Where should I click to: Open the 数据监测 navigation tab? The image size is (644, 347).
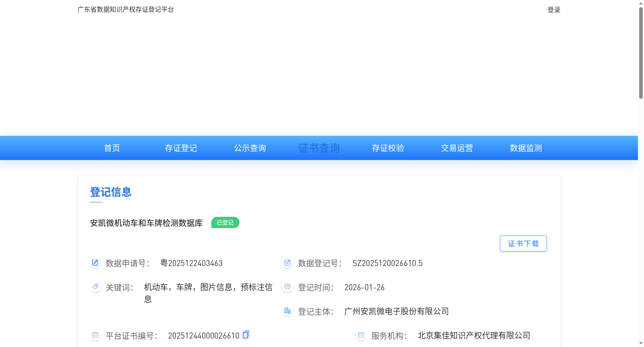pos(526,148)
